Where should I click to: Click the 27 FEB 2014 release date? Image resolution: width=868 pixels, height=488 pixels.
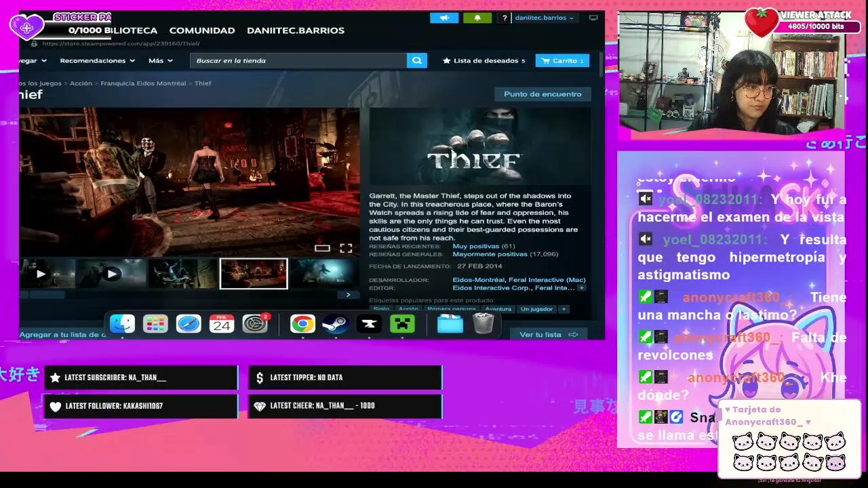(x=480, y=266)
